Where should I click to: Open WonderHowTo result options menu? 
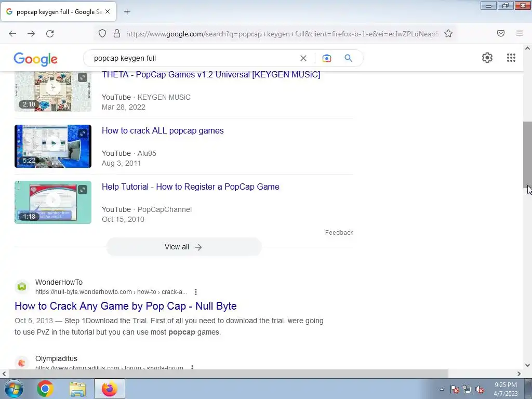(196, 292)
